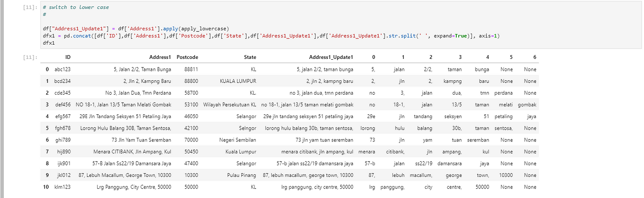Click the split token cell 'citibank,'
The image size is (644, 198).
[395, 152]
